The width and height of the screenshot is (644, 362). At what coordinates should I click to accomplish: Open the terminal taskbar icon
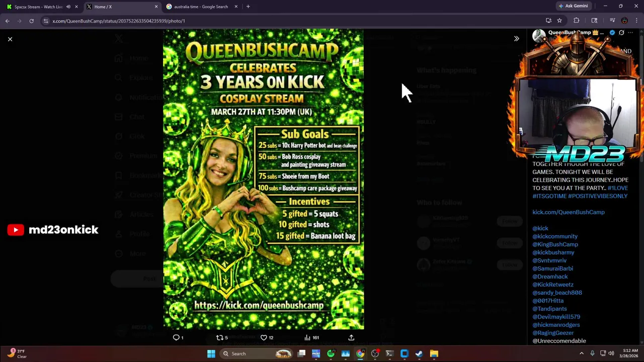389,353
